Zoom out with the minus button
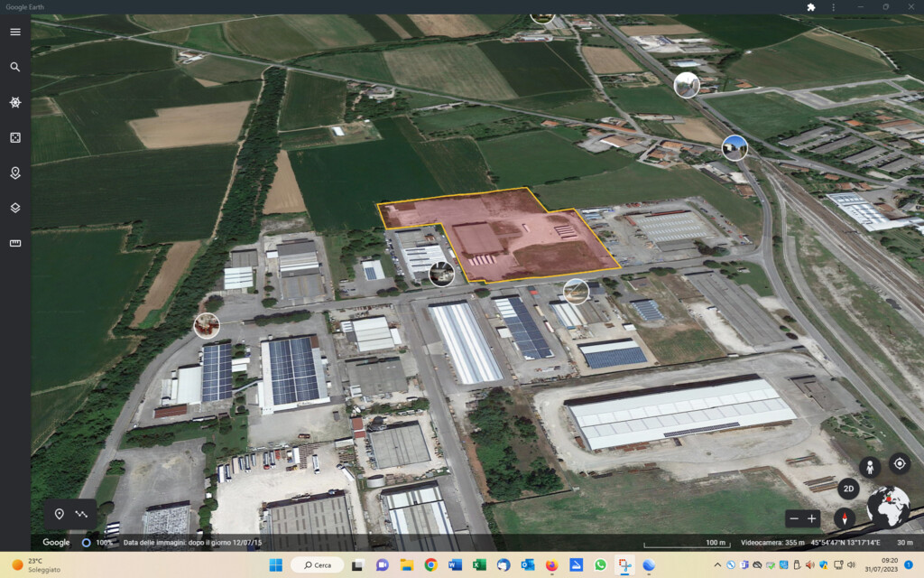The height and width of the screenshot is (578, 924). 793,518
